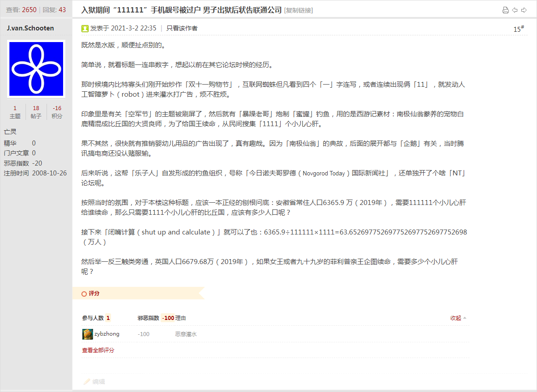537x392 pixels.
Task: Click the faded pencil 编辑 icon
Action: pos(87,382)
